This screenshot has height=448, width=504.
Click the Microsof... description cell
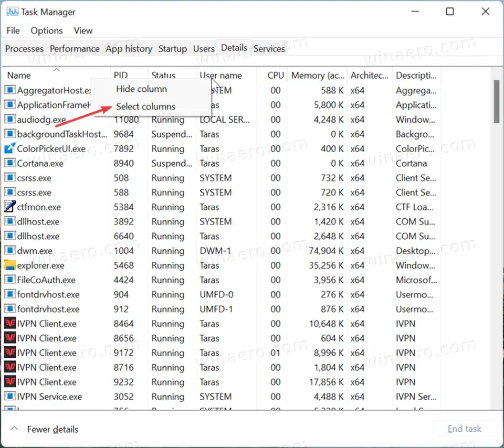coord(416,280)
